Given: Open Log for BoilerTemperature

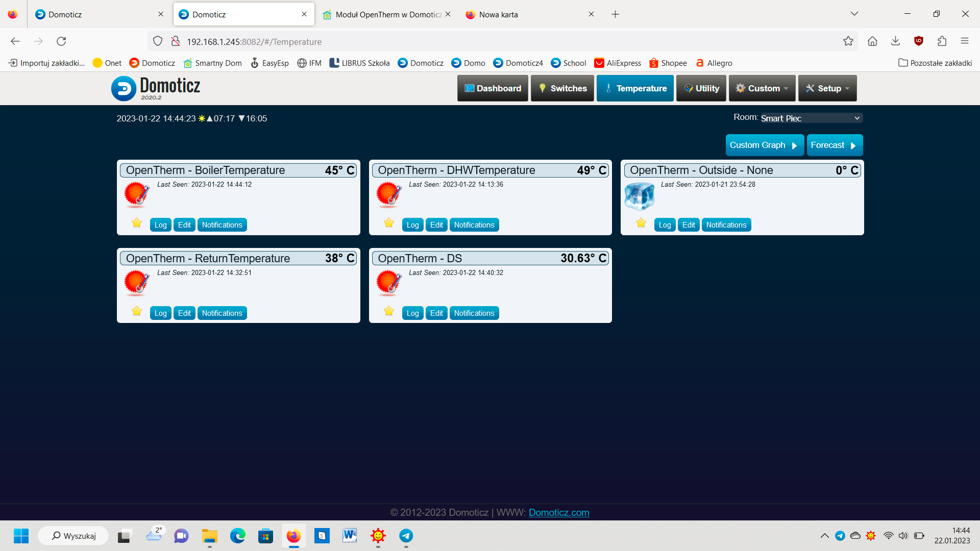Looking at the screenshot, I should click(160, 225).
